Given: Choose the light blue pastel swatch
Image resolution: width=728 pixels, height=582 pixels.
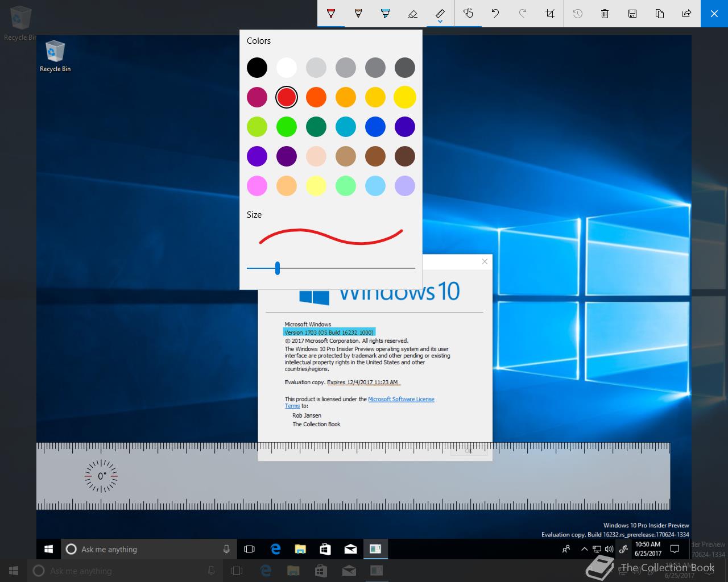Looking at the screenshot, I should coord(375,186).
